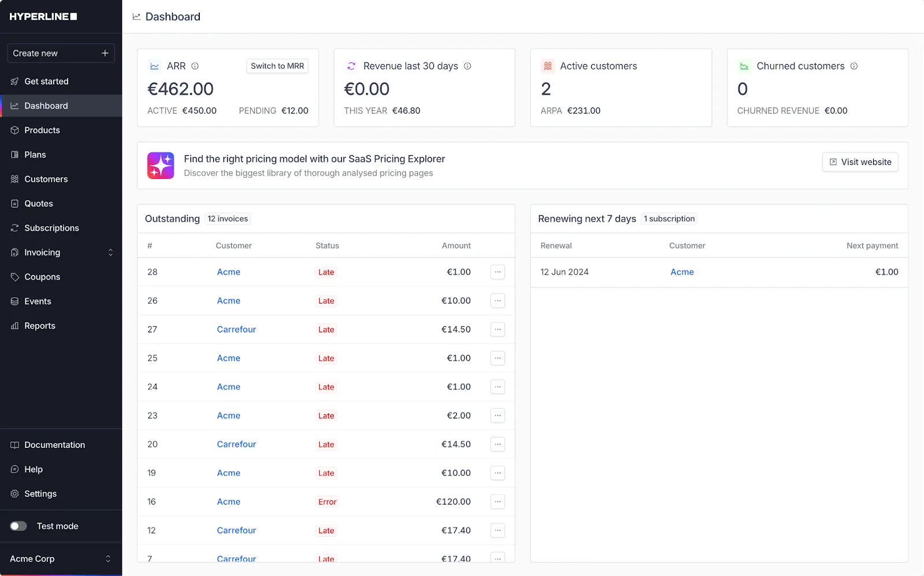Open the Acme Corp workspace switcher

61,559
